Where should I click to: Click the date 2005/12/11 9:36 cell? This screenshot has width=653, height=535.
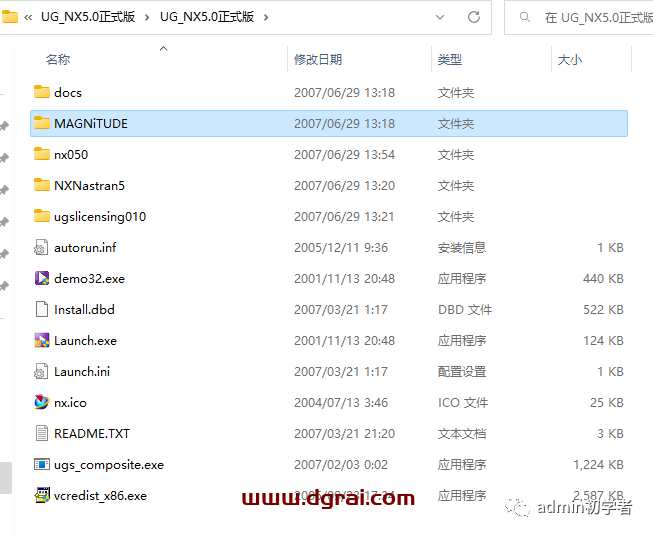pyautogui.click(x=341, y=248)
